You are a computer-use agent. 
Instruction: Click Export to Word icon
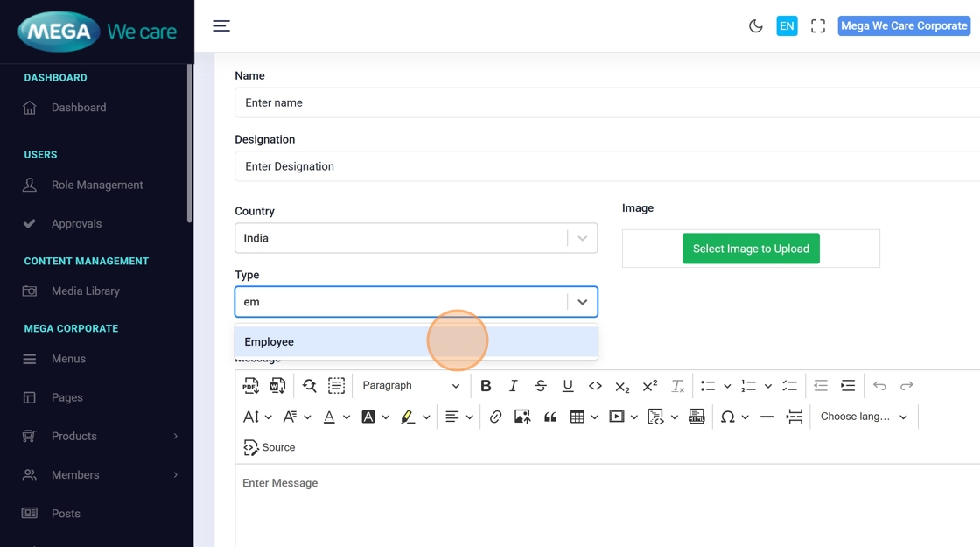point(277,386)
